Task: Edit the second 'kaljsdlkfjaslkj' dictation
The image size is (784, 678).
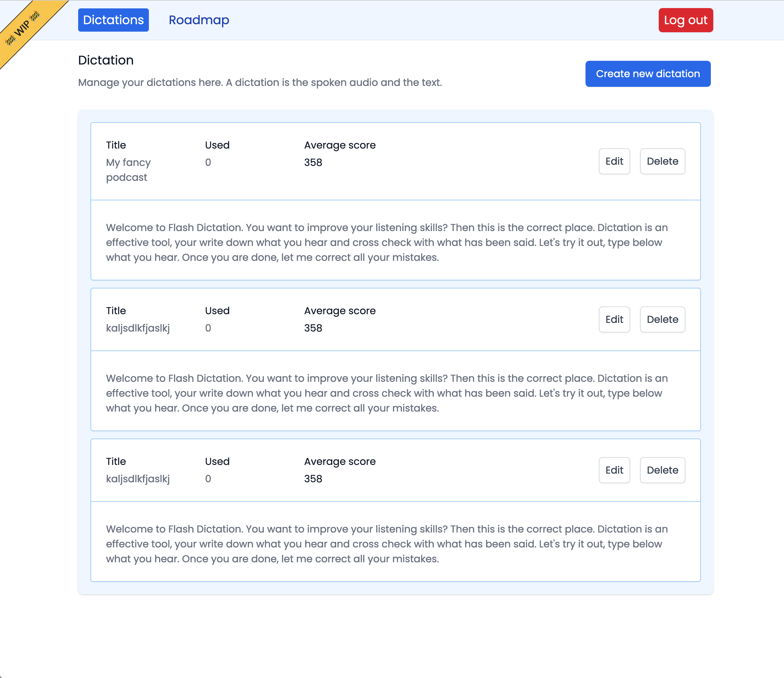Action: [614, 319]
